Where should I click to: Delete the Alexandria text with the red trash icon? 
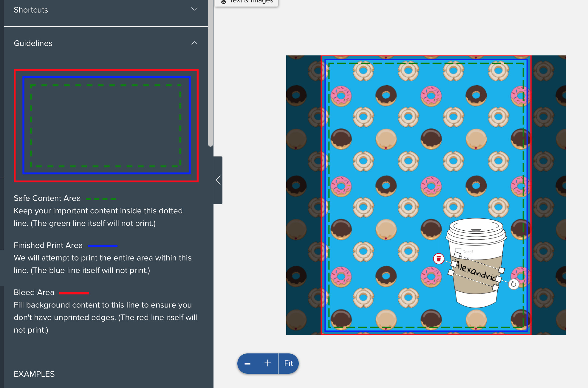[439, 259]
